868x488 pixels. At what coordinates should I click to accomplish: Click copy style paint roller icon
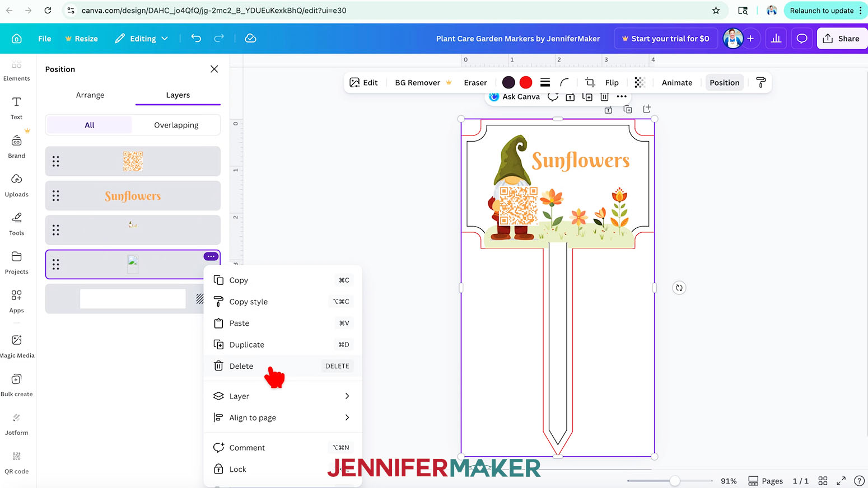tap(760, 82)
